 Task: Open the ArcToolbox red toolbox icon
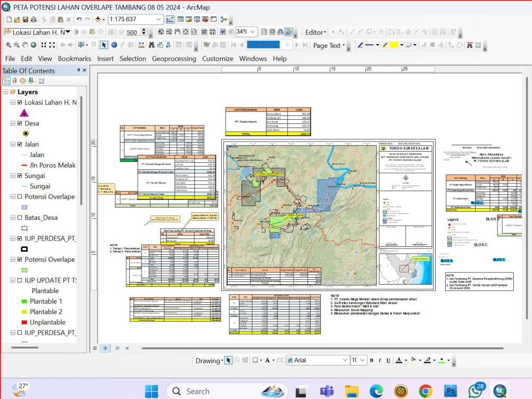click(x=205, y=19)
